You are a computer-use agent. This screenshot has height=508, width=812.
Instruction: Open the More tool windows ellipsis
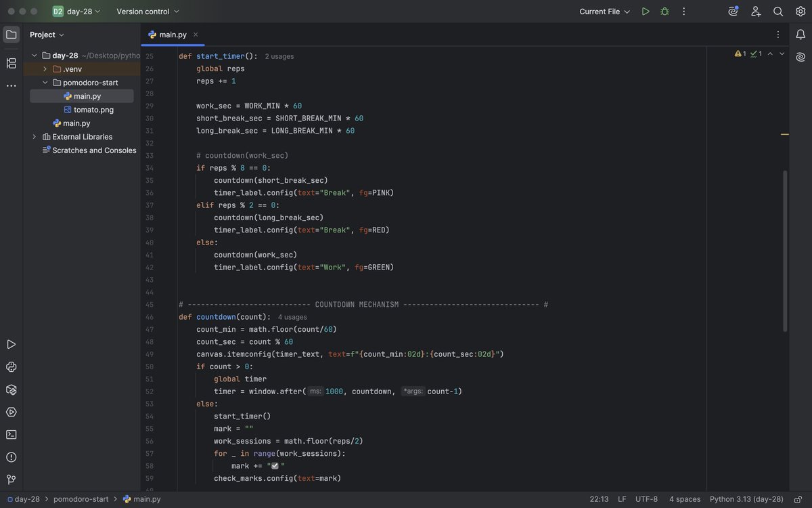coord(11,85)
